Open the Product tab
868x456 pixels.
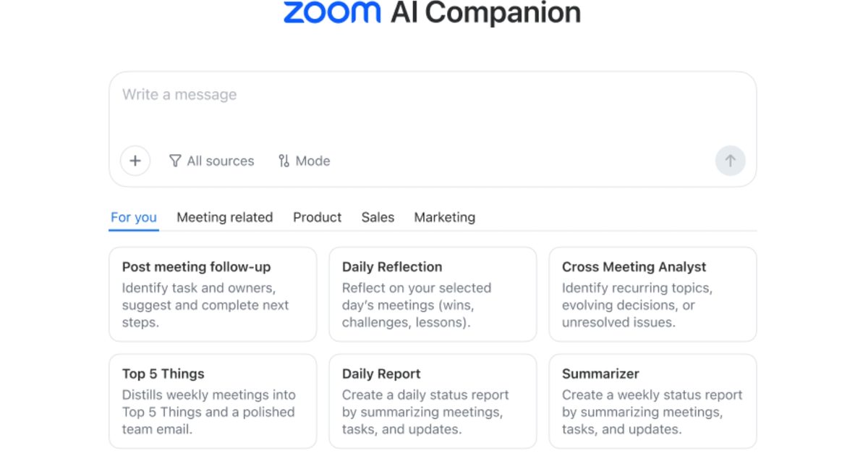point(317,217)
